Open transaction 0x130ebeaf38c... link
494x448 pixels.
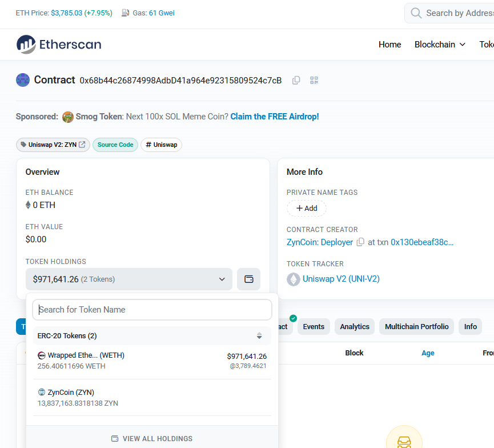[x=422, y=242]
